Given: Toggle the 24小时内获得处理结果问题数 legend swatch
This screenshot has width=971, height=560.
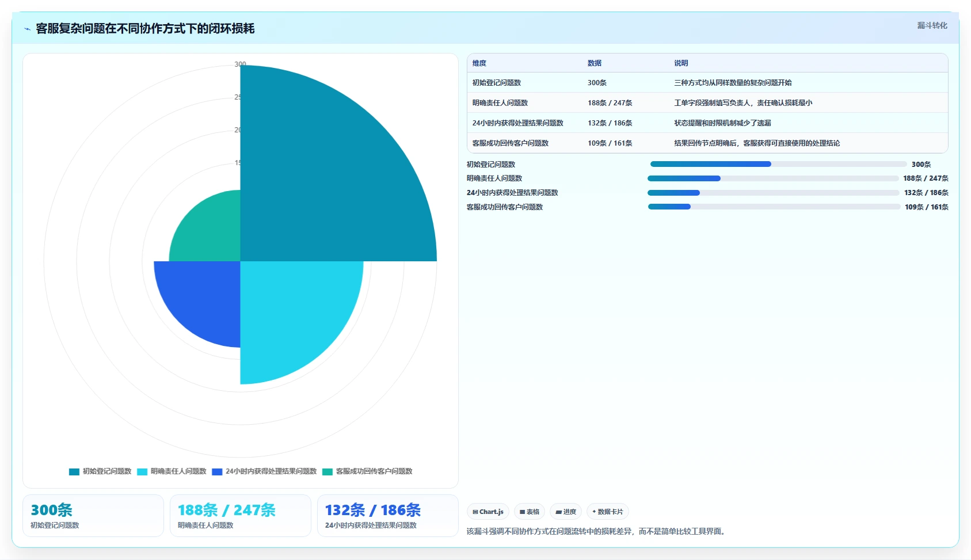Looking at the screenshot, I should pyautogui.click(x=217, y=471).
